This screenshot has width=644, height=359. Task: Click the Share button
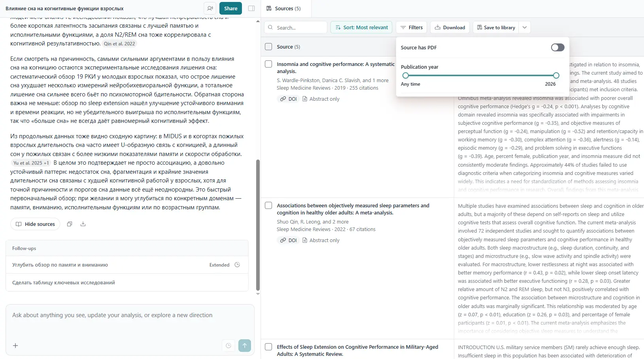(x=230, y=8)
